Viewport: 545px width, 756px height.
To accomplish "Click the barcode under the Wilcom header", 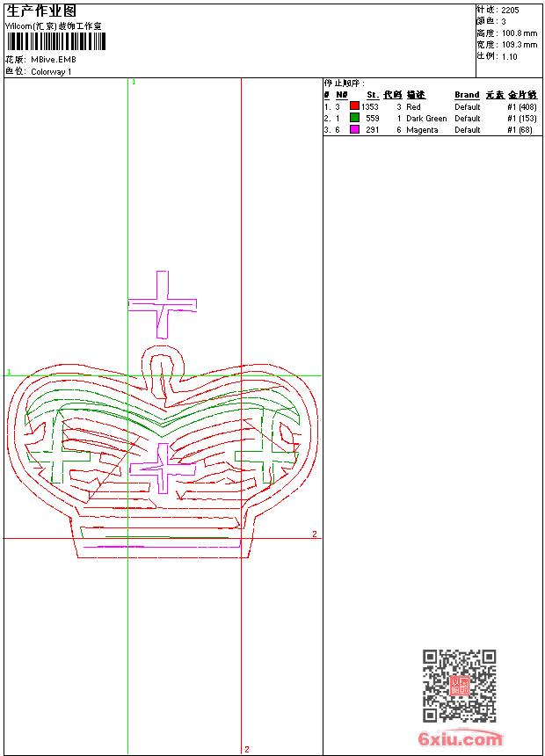I will click(55, 41).
